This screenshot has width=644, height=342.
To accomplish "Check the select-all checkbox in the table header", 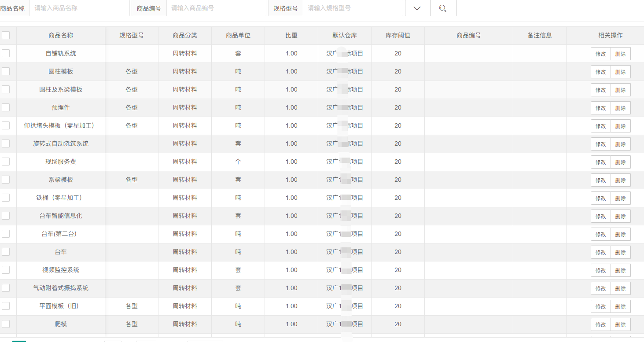I will click(x=6, y=35).
